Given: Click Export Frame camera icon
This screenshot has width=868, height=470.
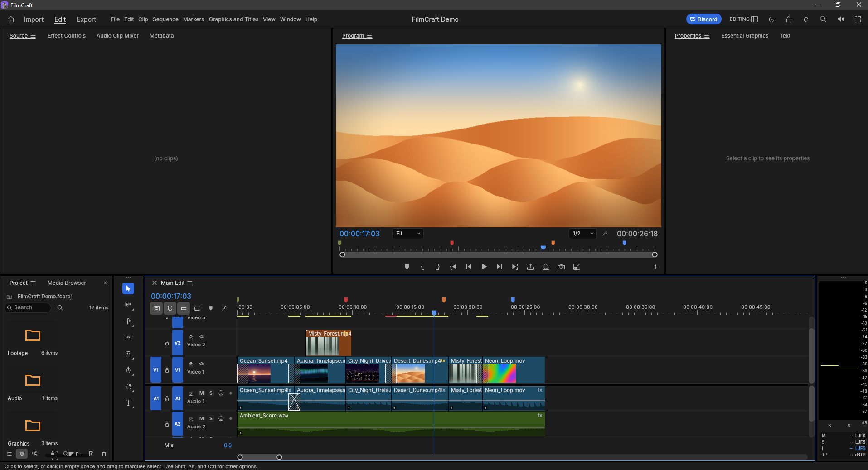Looking at the screenshot, I should click(x=561, y=267).
